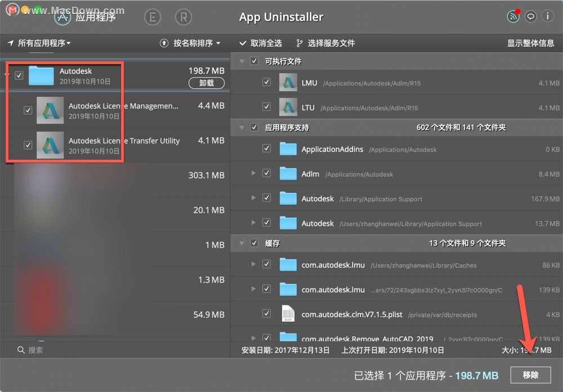This screenshot has width=563, height=392.
Task: Expand the 86 KB com.autodesk.lmu row
Action: click(253, 264)
